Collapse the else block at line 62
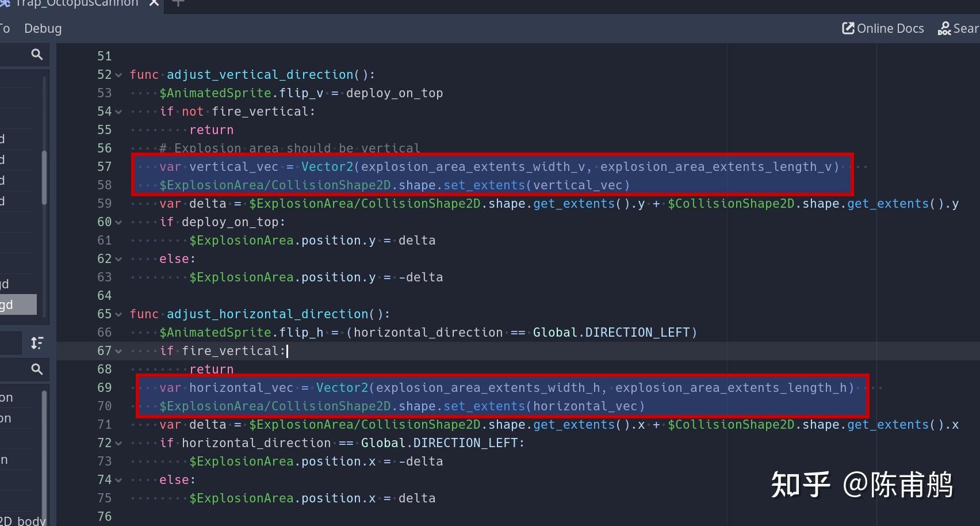 (118, 259)
